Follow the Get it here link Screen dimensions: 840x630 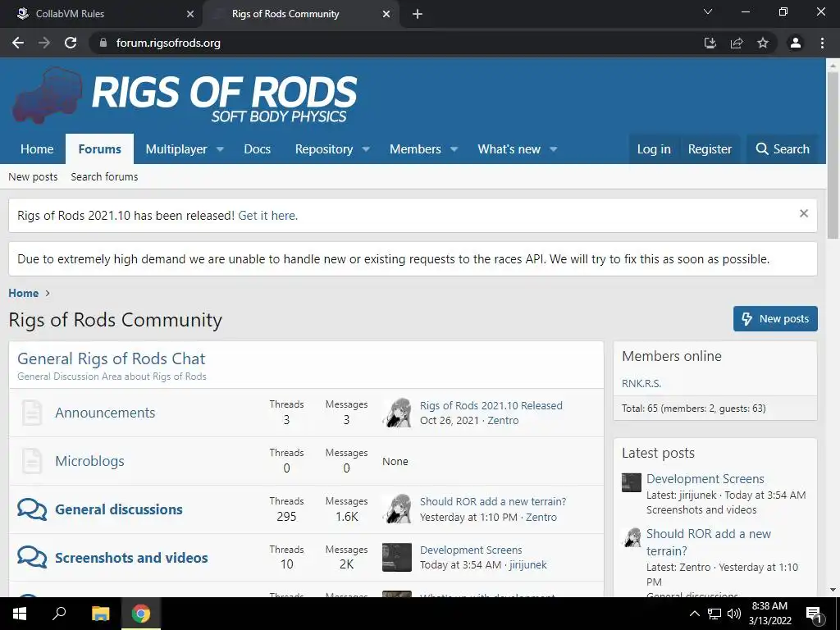point(268,216)
